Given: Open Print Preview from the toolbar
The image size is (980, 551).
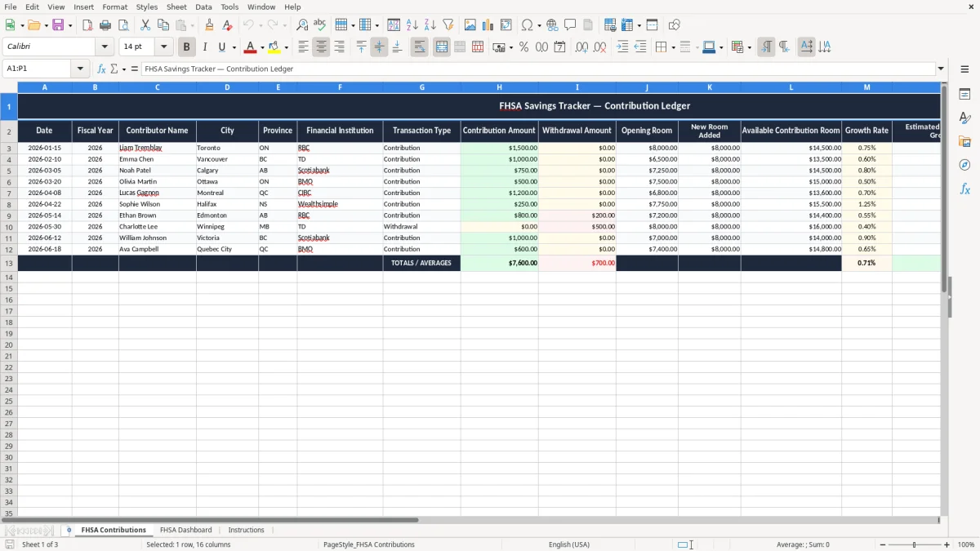Looking at the screenshot, I should point(123,25).
